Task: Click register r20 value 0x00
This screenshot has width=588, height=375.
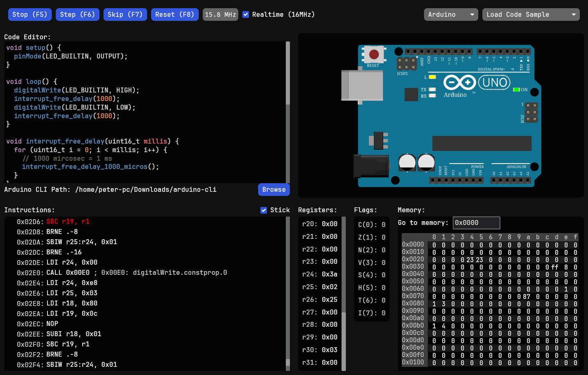Action: (330, 224)
